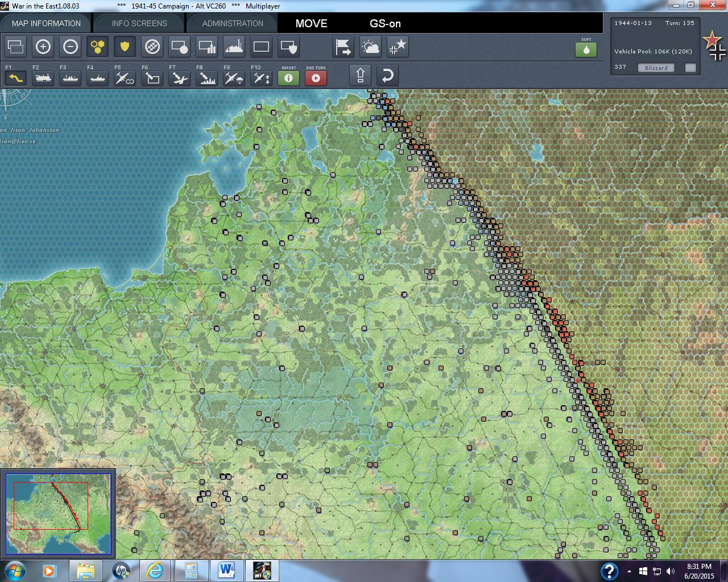
Task: Zoom out of the map
Action: click(70, 47)
